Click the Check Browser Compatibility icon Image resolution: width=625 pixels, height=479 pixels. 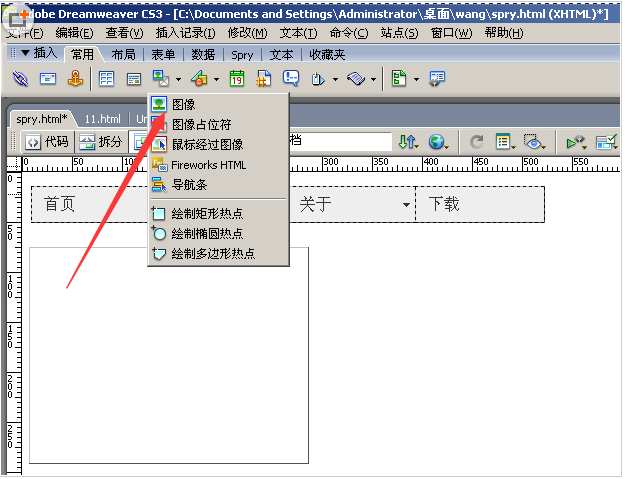[606, 141]
